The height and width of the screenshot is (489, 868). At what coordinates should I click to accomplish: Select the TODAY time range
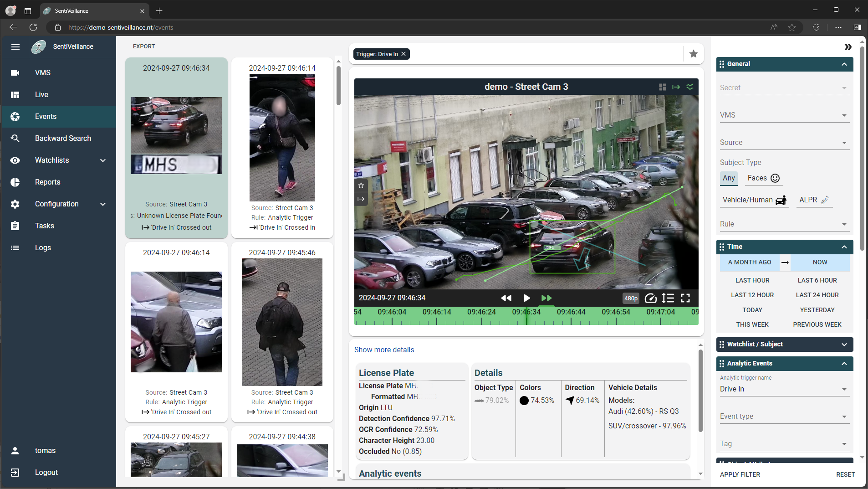pos(752,310)
